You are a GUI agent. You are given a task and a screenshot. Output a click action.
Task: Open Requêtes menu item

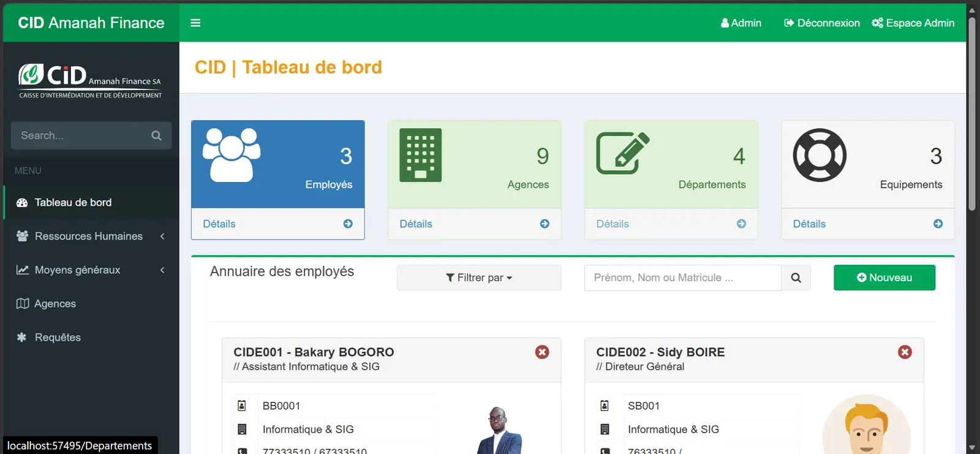[x=91, y=337]
